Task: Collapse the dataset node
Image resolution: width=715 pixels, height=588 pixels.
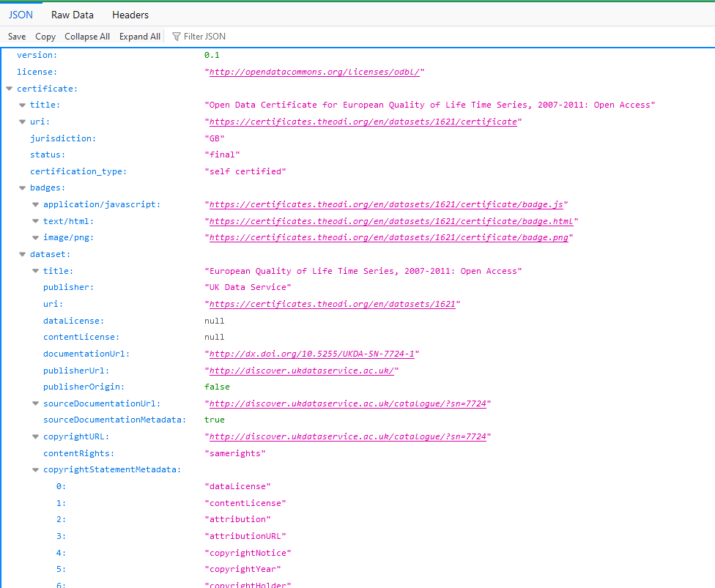Action: (22, 254)
